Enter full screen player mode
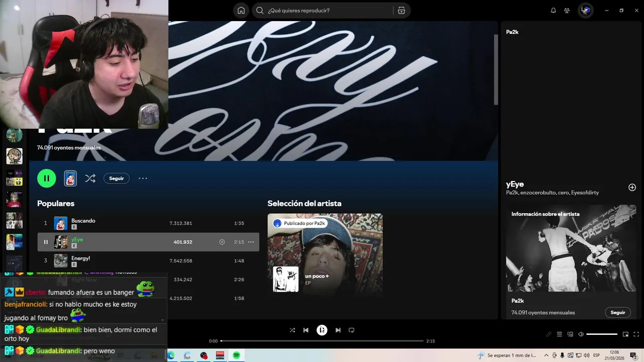 (636, 334)
